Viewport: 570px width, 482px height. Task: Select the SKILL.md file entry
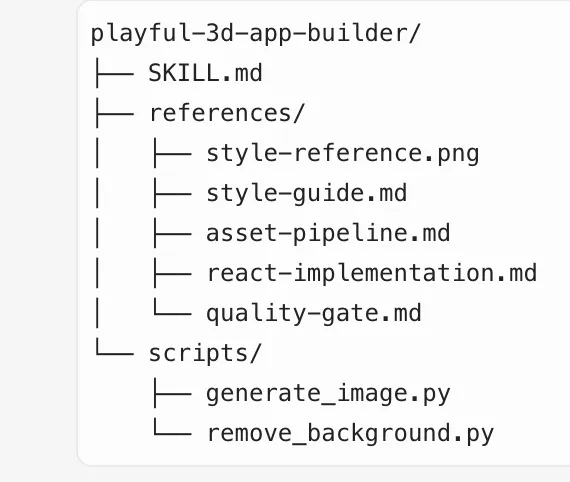tap(205, 73)
